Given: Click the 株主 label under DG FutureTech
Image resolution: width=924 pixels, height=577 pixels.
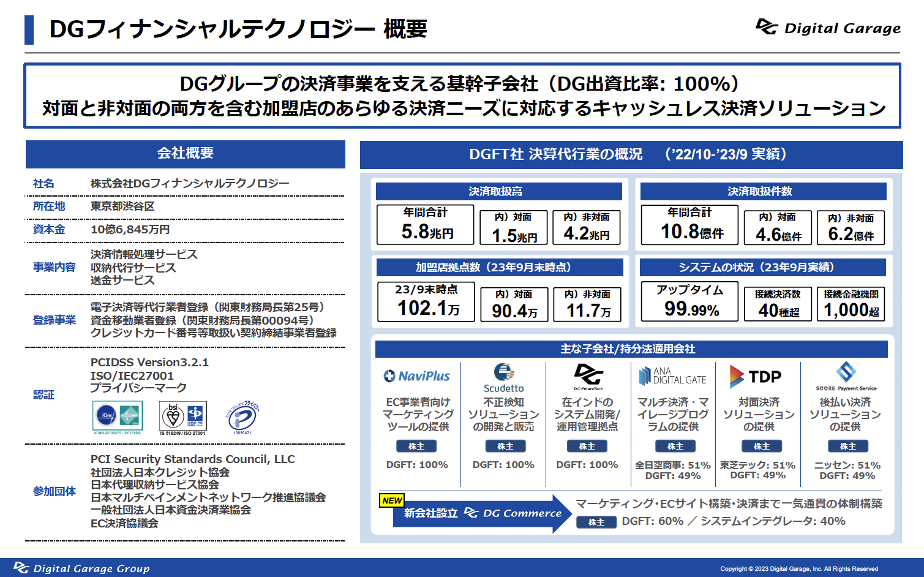Looking at the screenshot, I should tap(587, 447).
